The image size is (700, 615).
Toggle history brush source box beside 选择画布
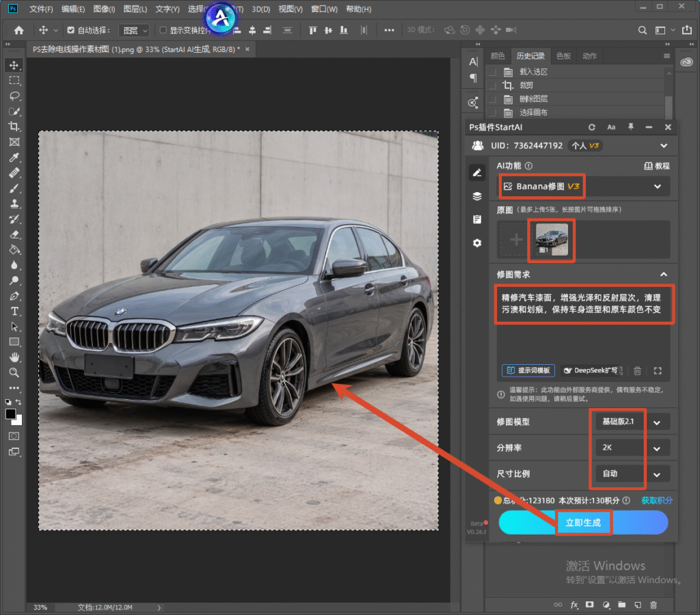click(x=492, y=113)
